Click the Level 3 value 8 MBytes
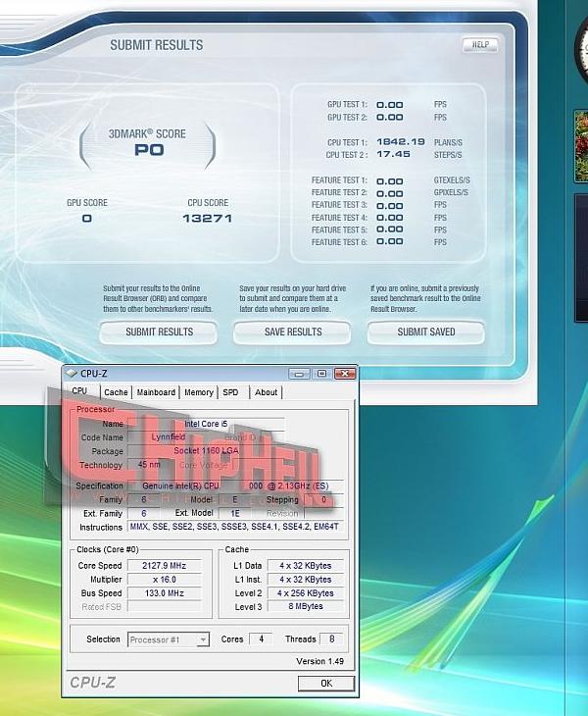The width and height of the screenshot is (588, 716). (305, 606)
